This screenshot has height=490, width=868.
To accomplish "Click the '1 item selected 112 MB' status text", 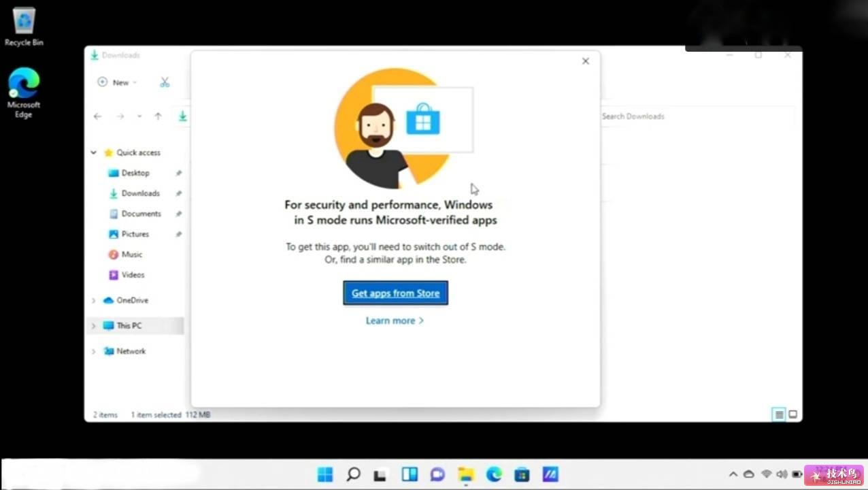I will tap(171, 414).
